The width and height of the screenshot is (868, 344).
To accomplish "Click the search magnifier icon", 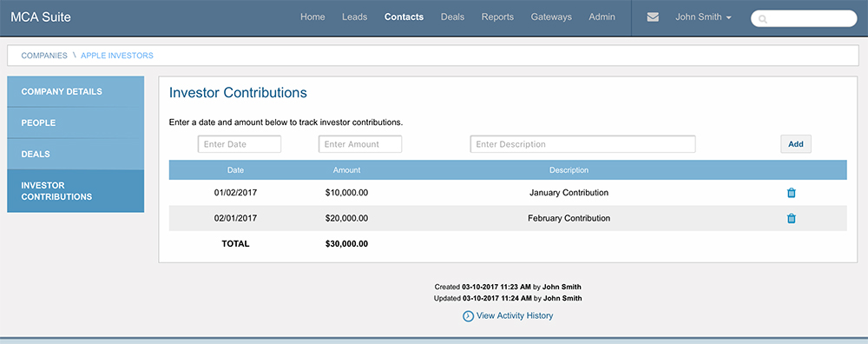I will point(763,19).
